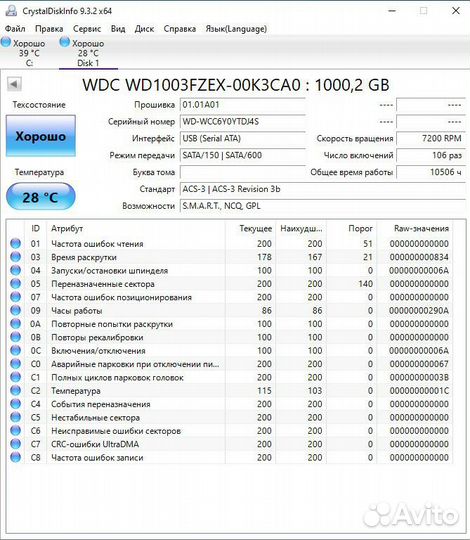Click the rotation speed value 7200 RPM
This screenshot has height=540, width=470.
[x=431, y=138]
